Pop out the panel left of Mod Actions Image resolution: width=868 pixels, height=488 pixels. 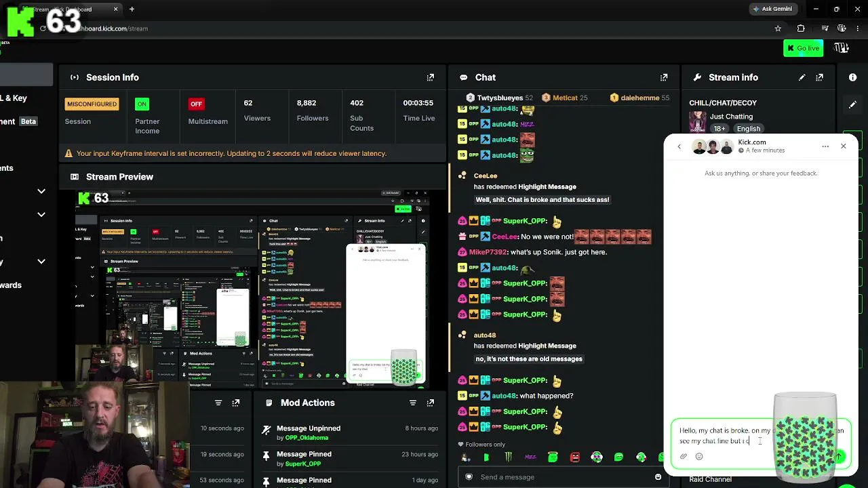pos(236,403)
